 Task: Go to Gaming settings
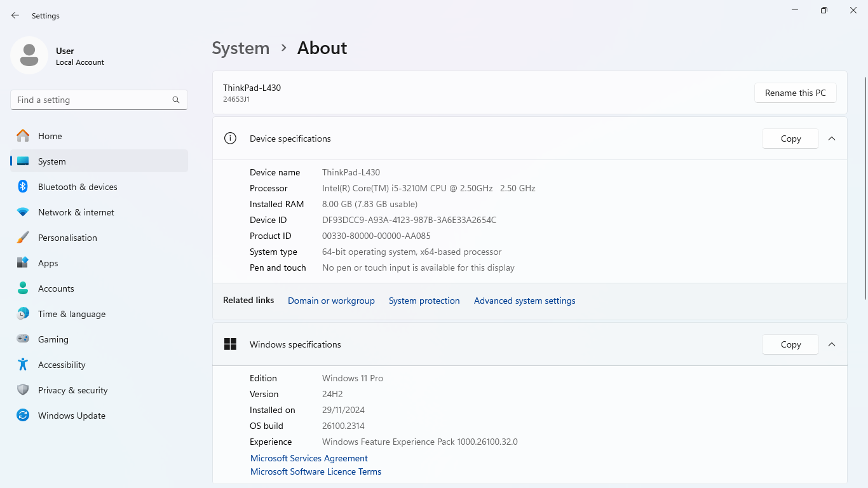(x=99, y=339)
